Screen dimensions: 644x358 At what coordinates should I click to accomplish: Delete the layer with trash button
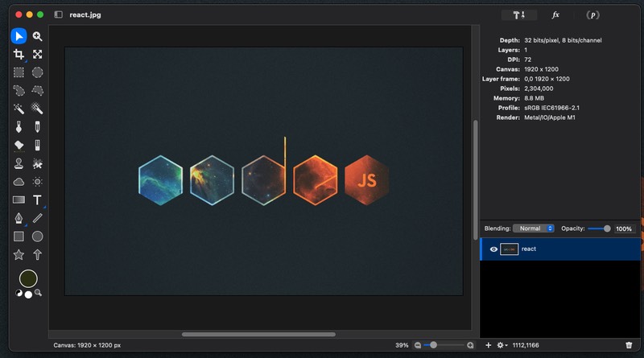point(630,345)
